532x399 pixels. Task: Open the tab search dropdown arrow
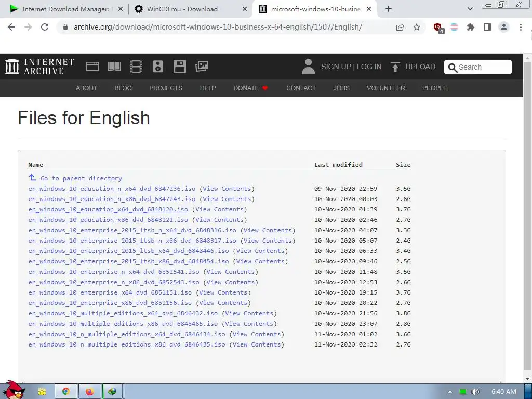click(470, 9)
